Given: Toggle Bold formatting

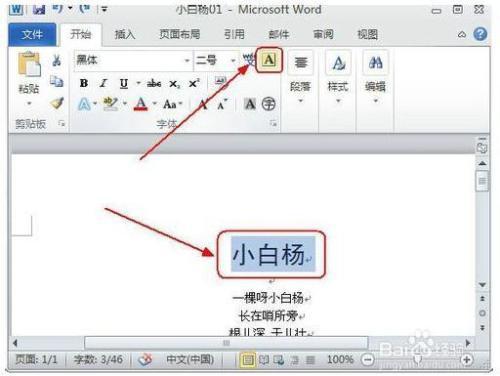Looking at the screenshot, I should point(84,83).
